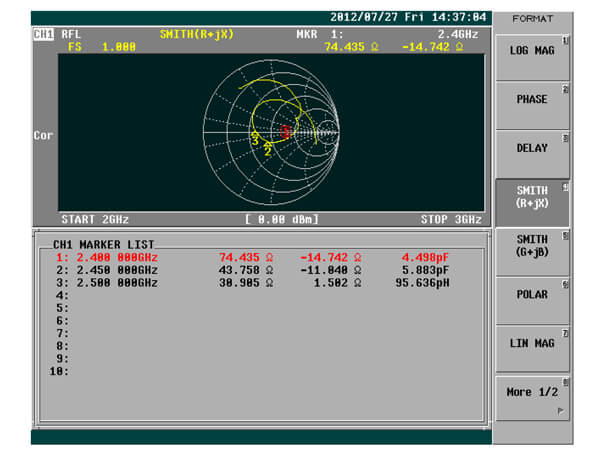
Task: Select empty marker slot 10 in list
Action: (59, 371)
